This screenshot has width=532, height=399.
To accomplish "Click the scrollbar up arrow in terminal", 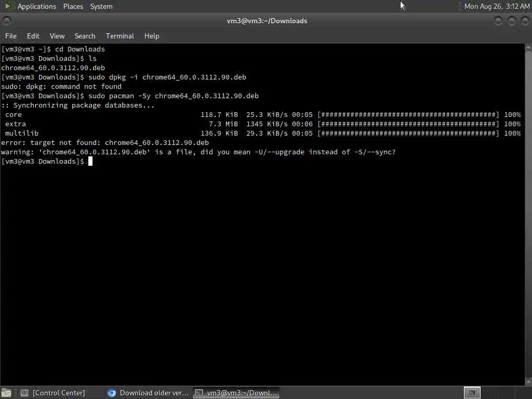I will coord(528,48).
